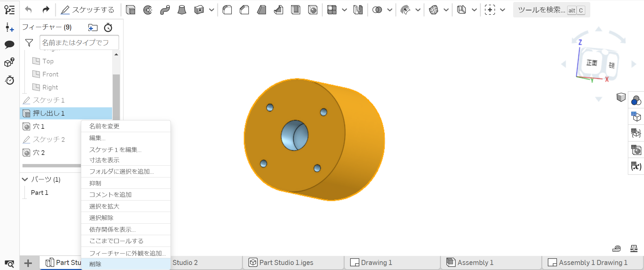Select the Shell tool icon
The width and height of the screenshot is (644, 270).
296,10
